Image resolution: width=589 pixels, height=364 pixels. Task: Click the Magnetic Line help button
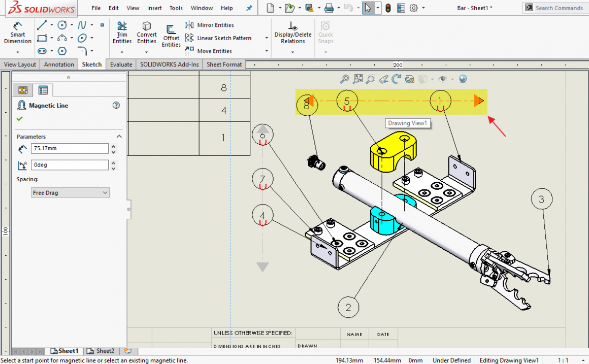coord(116,105)
